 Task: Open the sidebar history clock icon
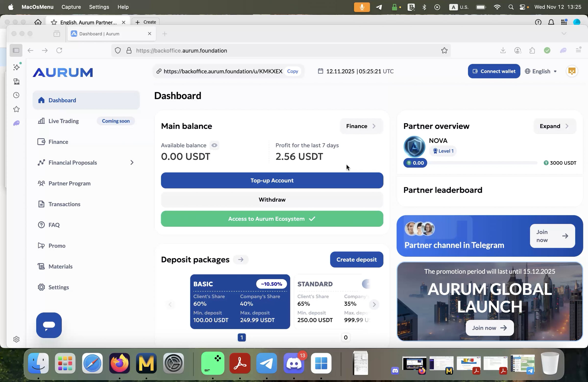pos(16,95)
